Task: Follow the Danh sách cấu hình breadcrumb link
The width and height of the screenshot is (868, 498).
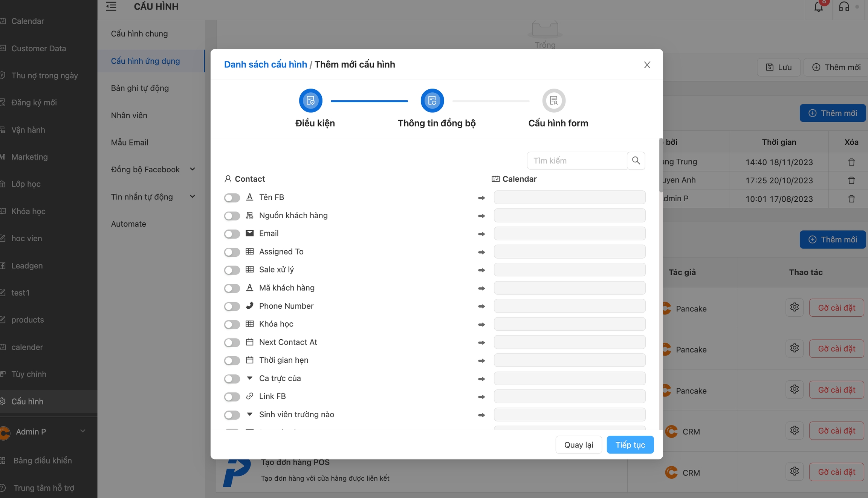Action: (265, 64)
